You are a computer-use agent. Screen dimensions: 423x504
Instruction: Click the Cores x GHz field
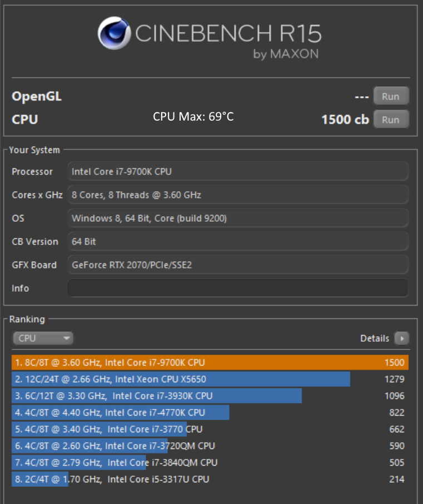pos(238,195)
